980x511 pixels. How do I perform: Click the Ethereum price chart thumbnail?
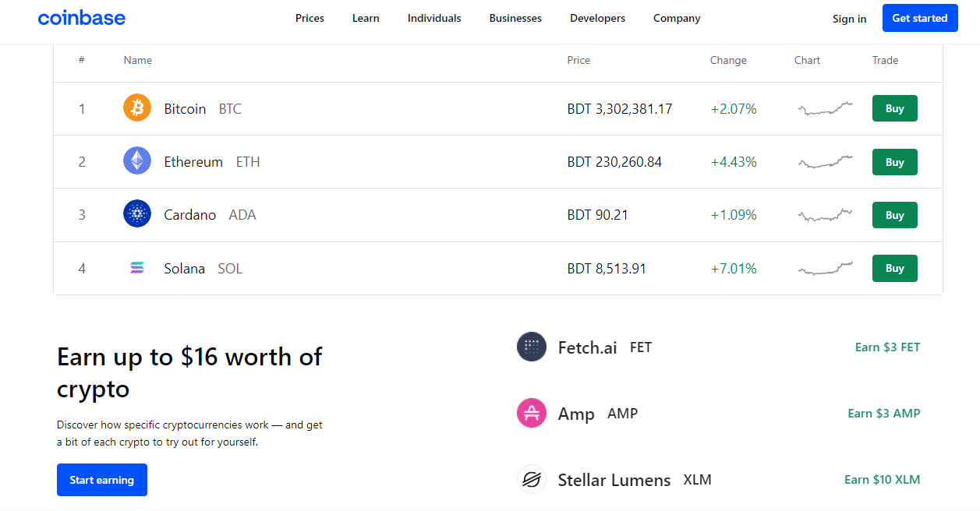[825, 162]
